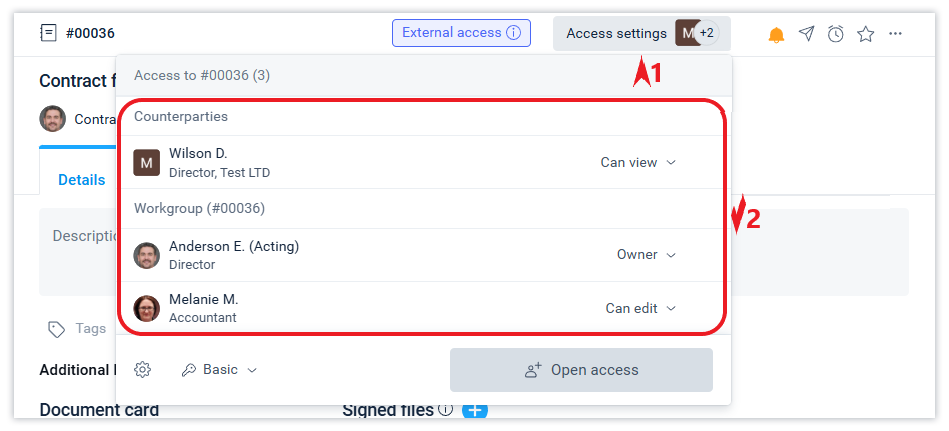Click the Tags label icon
The height and width of the screenshot is (431, 949).
pos(57,329)
